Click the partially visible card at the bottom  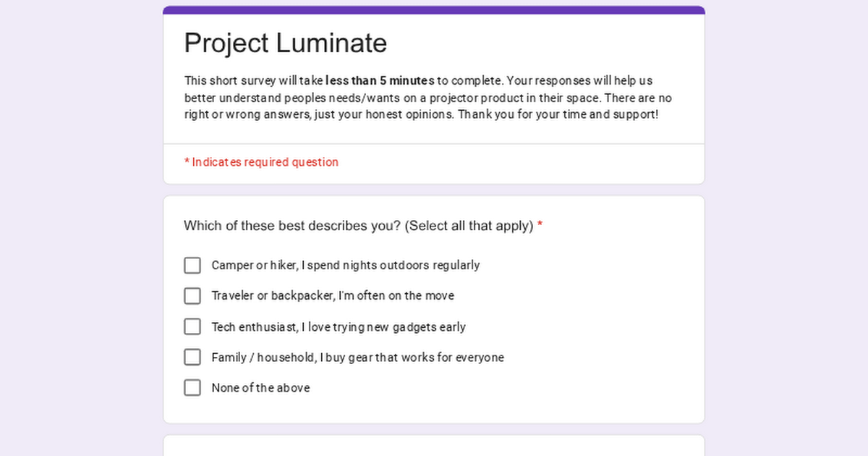coord(434,446)
